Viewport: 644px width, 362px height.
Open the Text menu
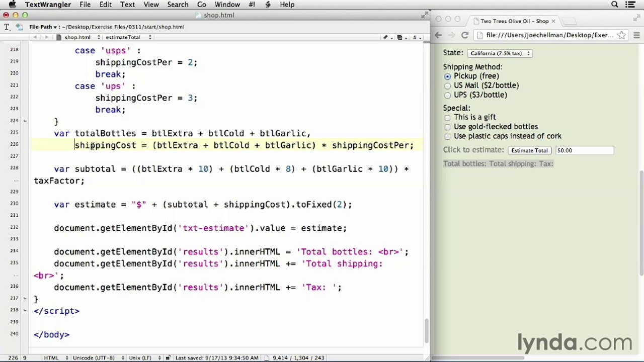127,5
